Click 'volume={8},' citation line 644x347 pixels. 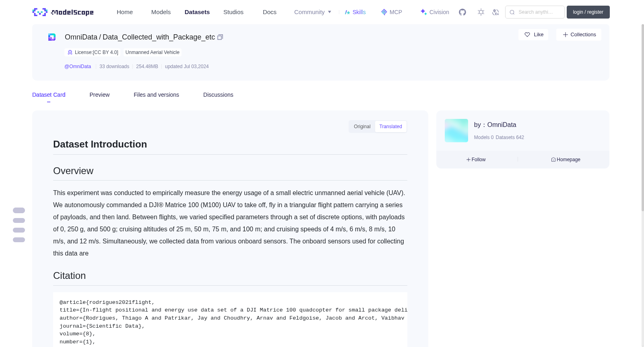pos(78,334)
